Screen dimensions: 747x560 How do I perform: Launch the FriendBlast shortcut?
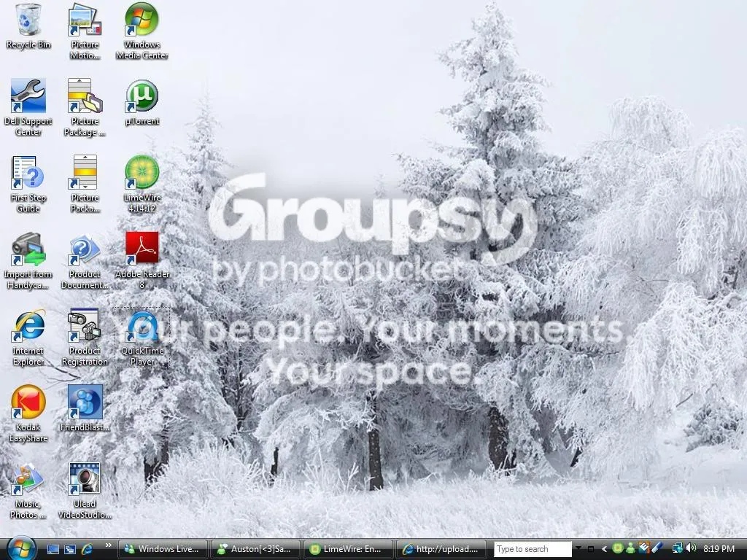[85, 408]
